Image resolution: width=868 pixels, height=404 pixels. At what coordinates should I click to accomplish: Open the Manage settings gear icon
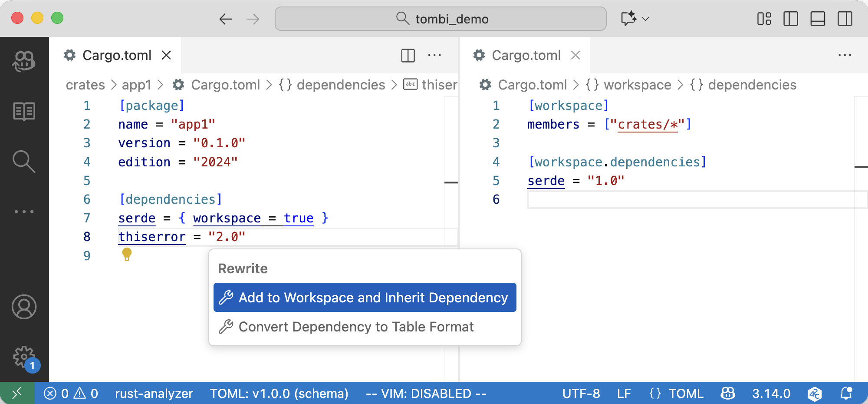[x=24, y=357]
